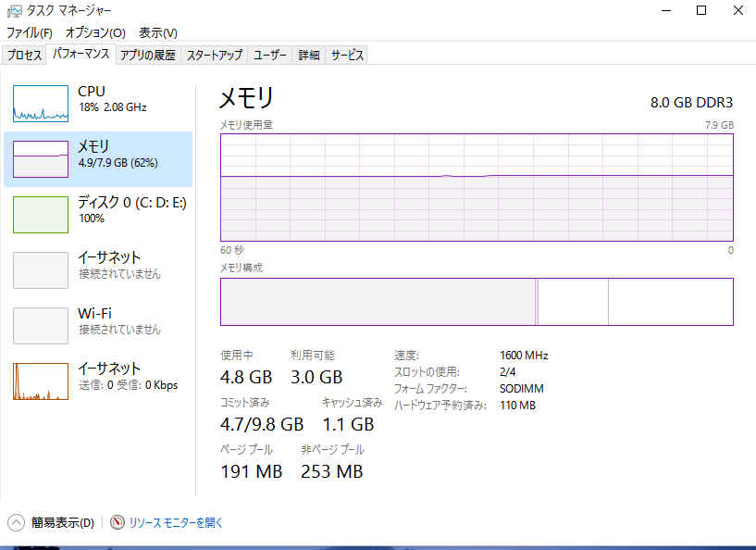This screenshot has height=550, width=756.
Task: Click the 110 MB hardware reserved value
Action: coord(517,406)
